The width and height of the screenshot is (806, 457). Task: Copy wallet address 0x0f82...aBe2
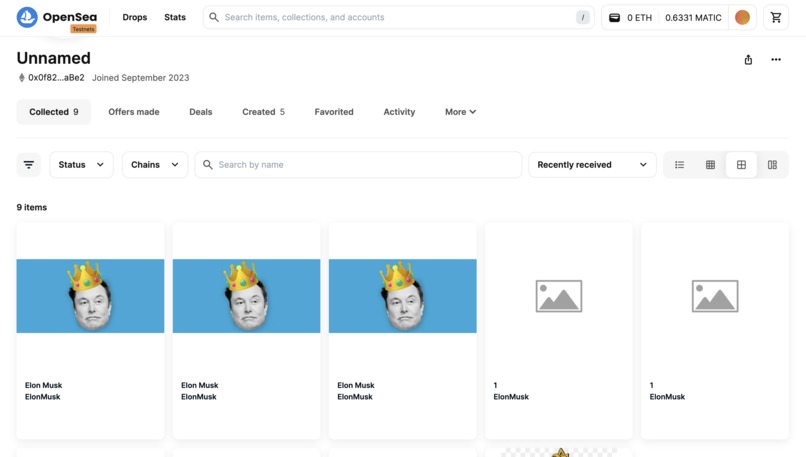pyautogui.click(x=56, y=78)
